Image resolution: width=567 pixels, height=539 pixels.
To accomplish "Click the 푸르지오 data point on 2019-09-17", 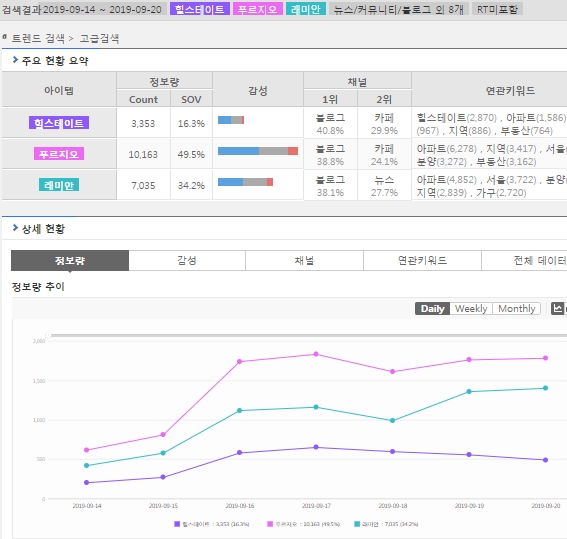I will click(x=316, y=354).
